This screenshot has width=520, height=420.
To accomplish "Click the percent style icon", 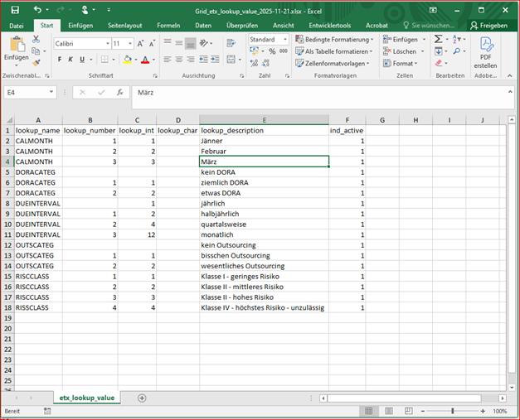I will pyautogui.click(x=271, y=51).
